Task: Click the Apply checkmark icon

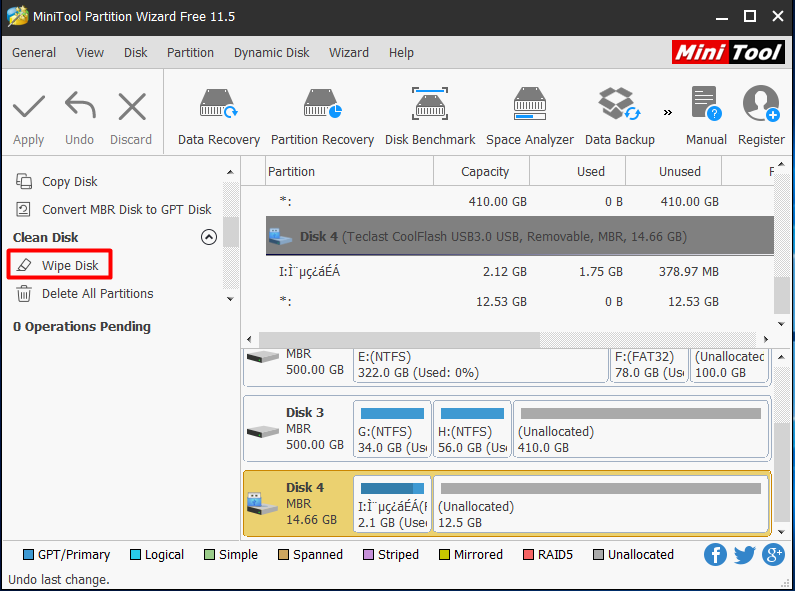Action: click(29, 106)
